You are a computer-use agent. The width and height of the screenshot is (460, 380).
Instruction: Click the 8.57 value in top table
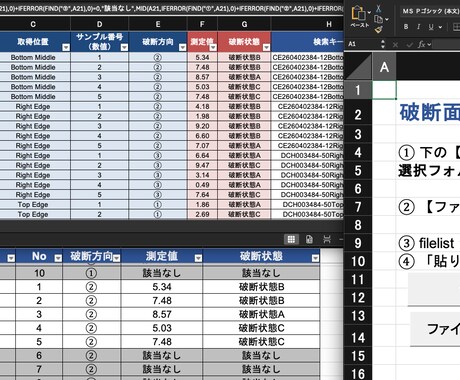coord(202,77)
